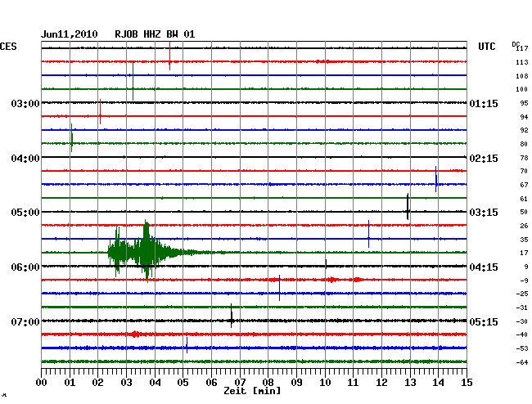Screen dimensions: 532x404
Task: Click the DC offset value "78"
Action: (x=524, y=158)
